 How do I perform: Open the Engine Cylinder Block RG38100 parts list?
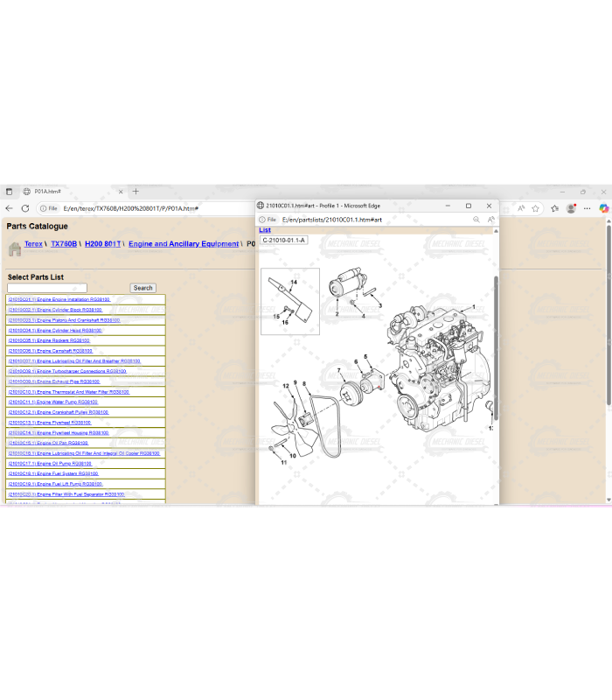click(x=55, y=310)
